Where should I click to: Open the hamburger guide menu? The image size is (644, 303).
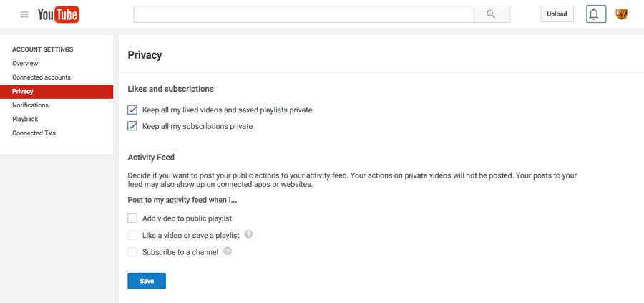(24, 14)
